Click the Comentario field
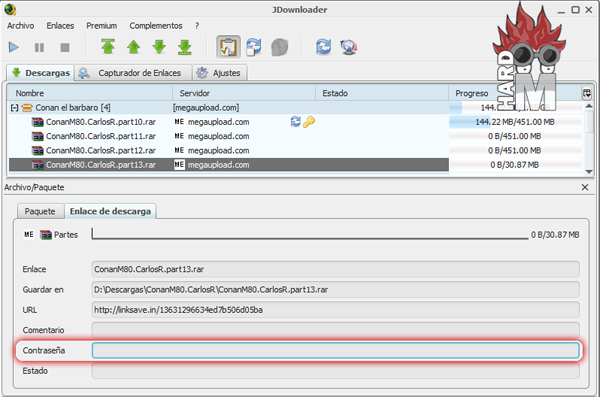 click(336, 330)
